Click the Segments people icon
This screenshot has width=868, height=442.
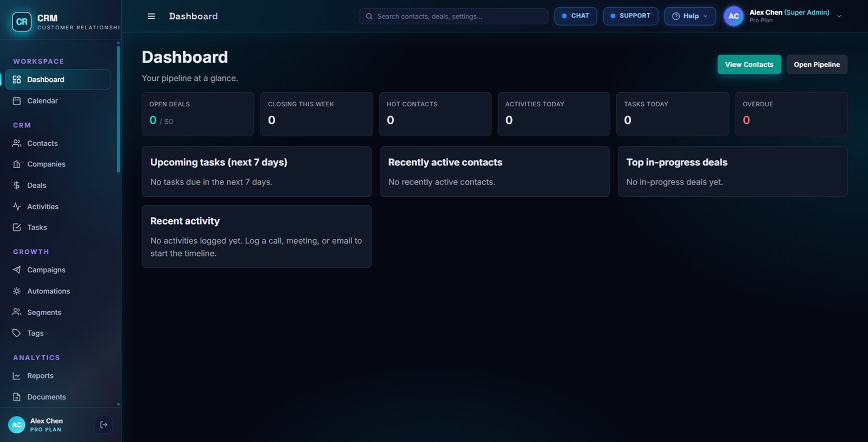17,312
